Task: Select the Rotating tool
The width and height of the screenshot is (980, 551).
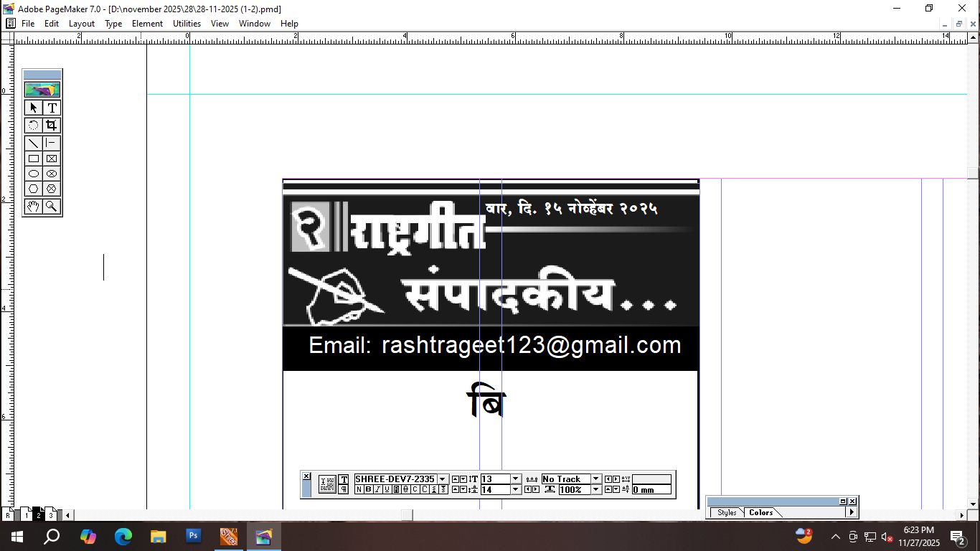Action: point(33,126)
